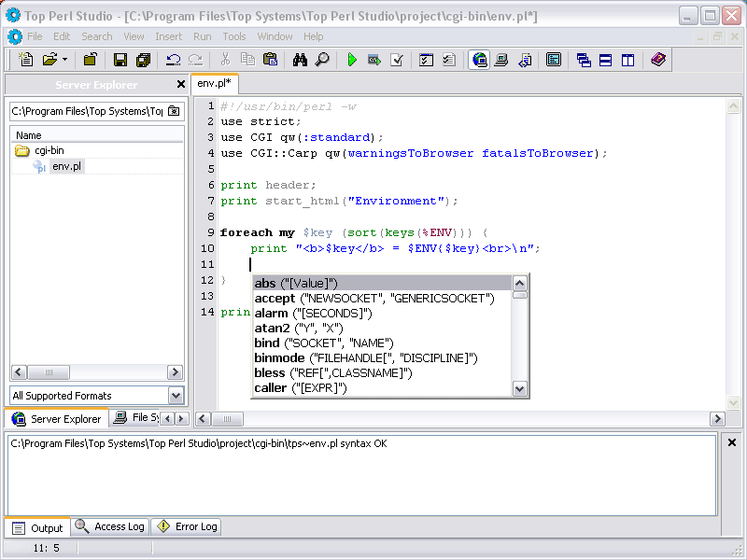Choose bless from the autocomplete list

tap(382, 372)
